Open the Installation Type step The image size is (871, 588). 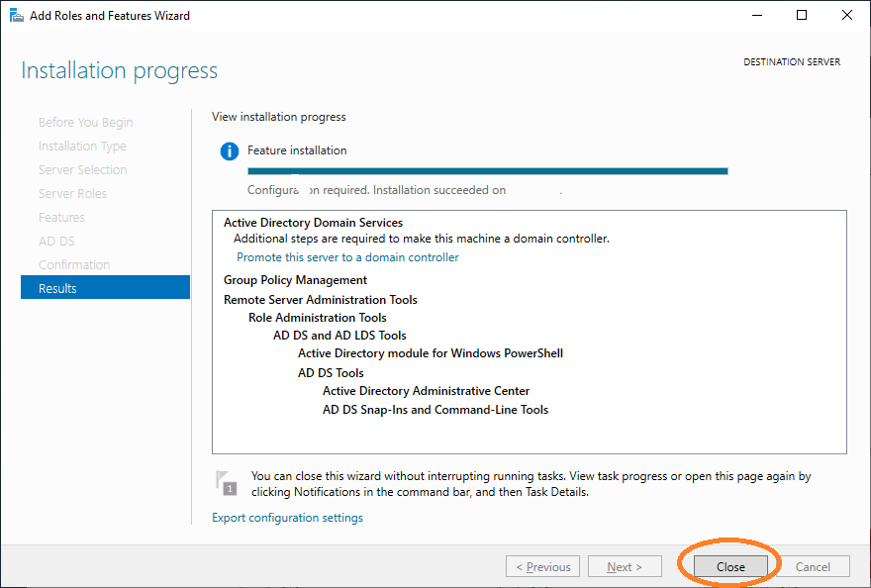(81, 146)
